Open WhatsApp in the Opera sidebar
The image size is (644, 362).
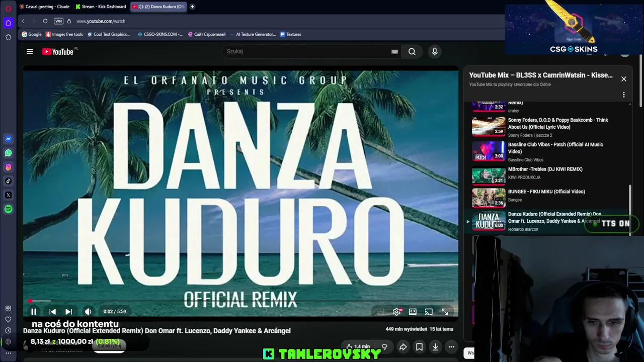point(8,153)
